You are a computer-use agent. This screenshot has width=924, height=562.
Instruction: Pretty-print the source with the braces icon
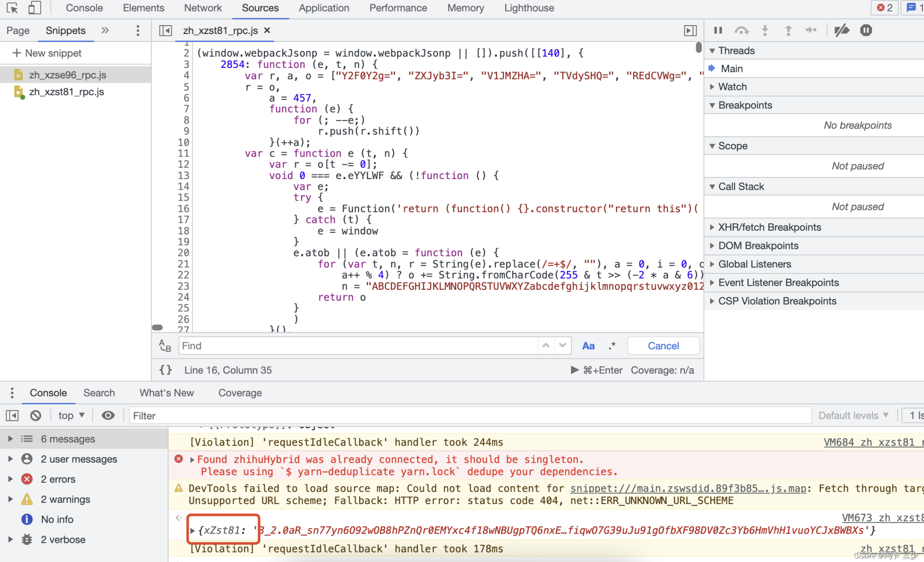pyautogui.click(x=165, y=370)
